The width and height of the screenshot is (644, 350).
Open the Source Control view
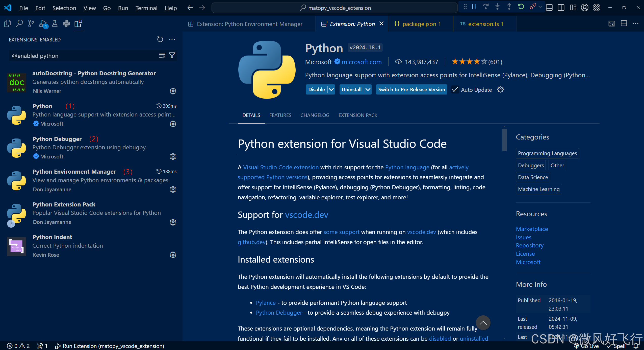[31, 24]
